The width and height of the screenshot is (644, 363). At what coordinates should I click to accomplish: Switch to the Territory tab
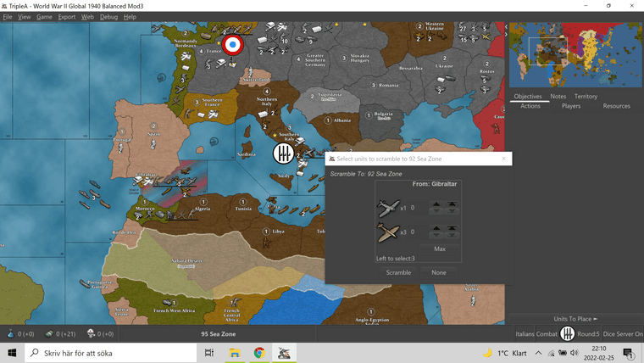[x=586, y=97]
